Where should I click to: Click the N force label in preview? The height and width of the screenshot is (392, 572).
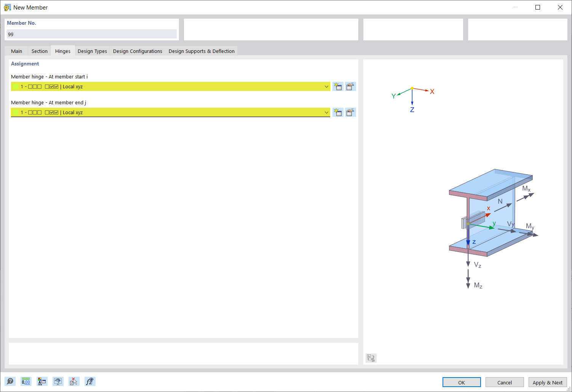pos(500,201)
